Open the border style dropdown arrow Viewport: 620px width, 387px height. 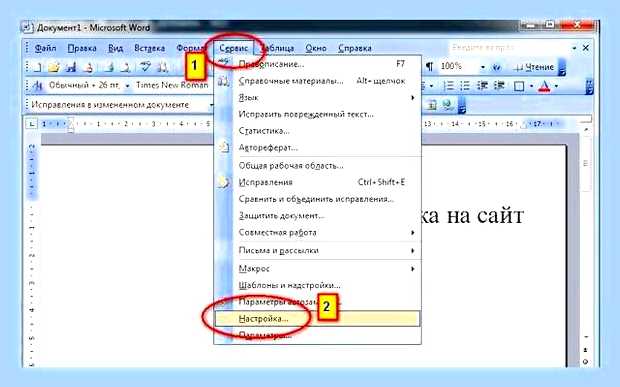pyautogui.click(x=531, y=86)
